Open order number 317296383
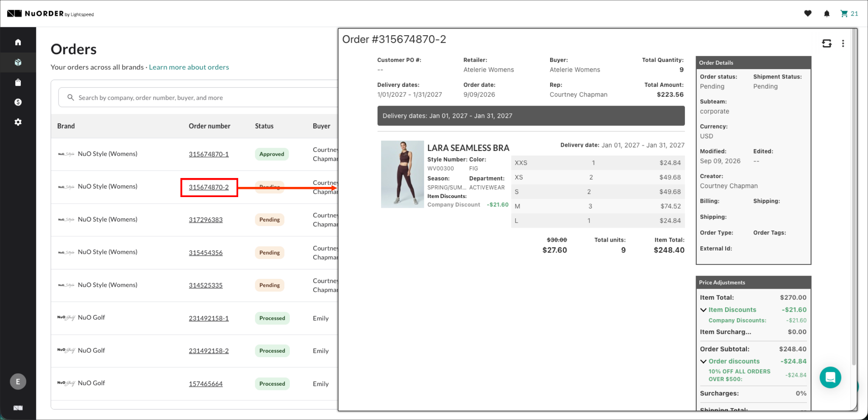The width and height of the screenshot is (868, 420). coord(206,220)
